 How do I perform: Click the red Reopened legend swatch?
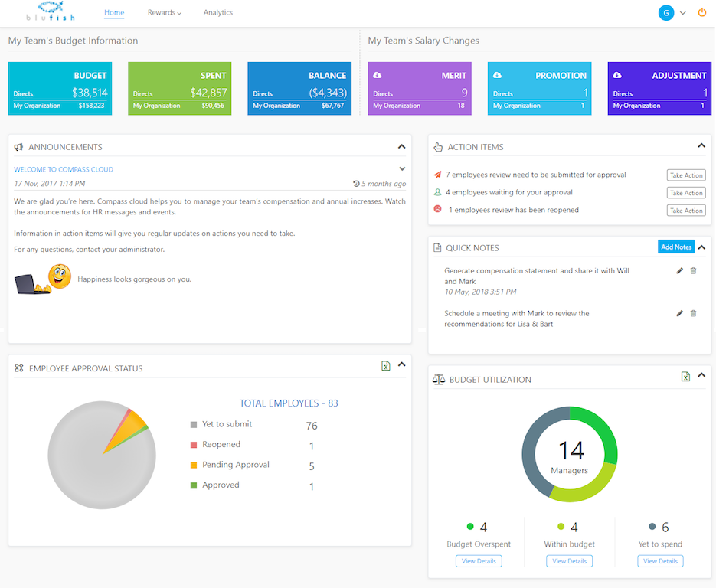194,445
